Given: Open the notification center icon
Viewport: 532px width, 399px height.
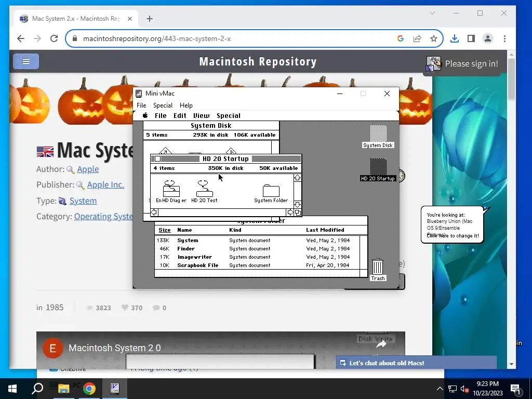Looking at the screenshot, I should (515, 389).
